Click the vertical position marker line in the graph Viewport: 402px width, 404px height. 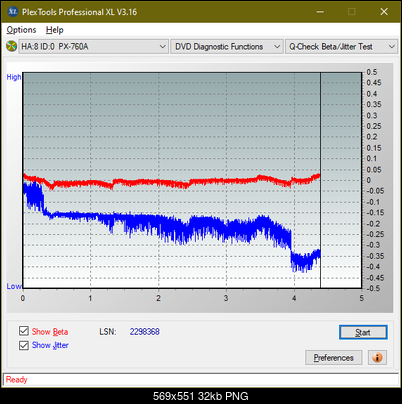(x=320, y=180)
